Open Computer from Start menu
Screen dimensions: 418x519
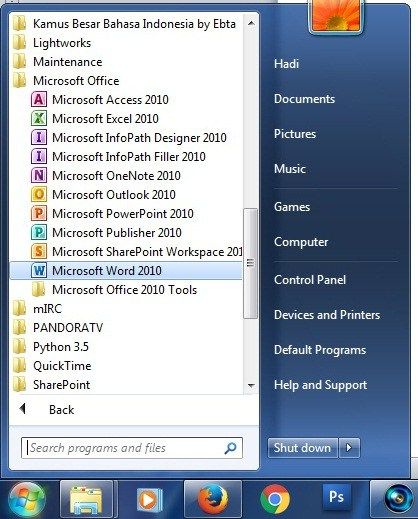pyautogui.click(x=301, y=242)
